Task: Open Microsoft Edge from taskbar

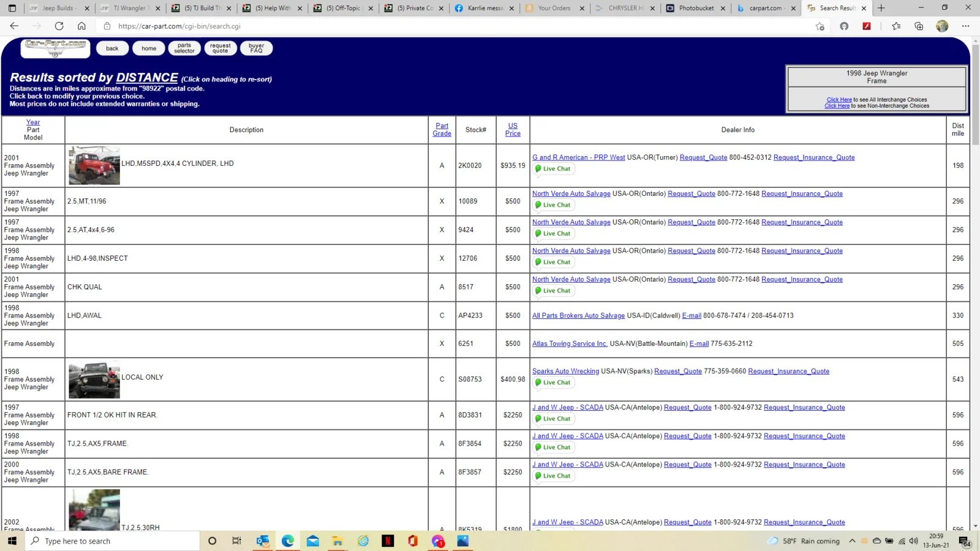Action: tap(287, 541)
